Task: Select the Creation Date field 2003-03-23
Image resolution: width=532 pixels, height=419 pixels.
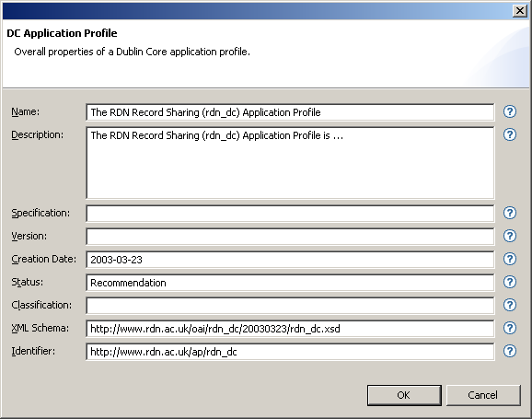Action: (x=290, y=260)
